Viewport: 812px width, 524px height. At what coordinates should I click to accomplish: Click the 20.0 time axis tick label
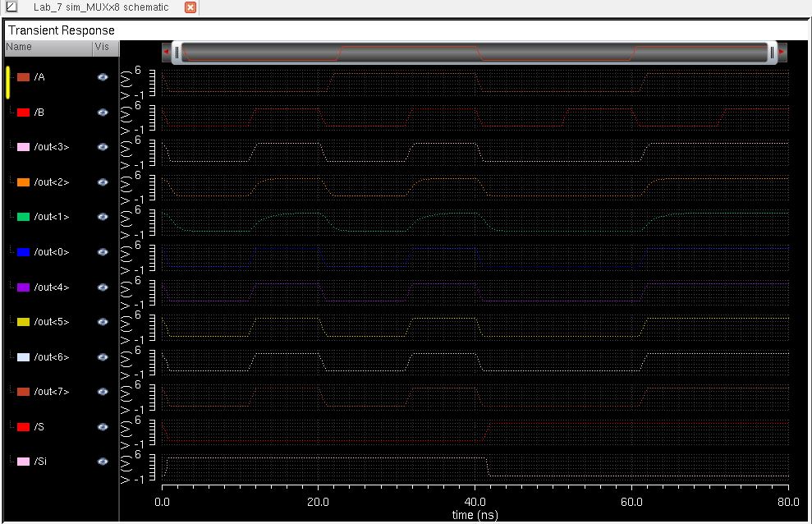coord(318,503)
